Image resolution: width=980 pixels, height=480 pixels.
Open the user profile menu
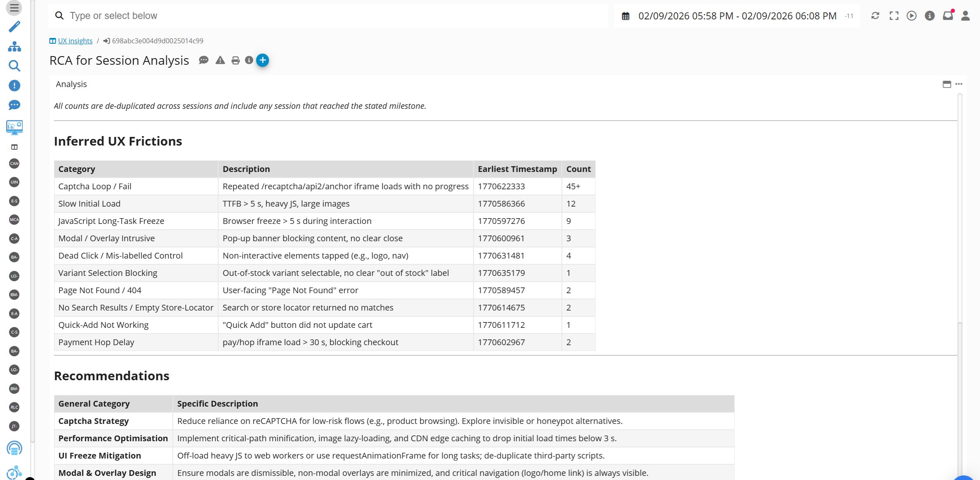tap(966, 16)
